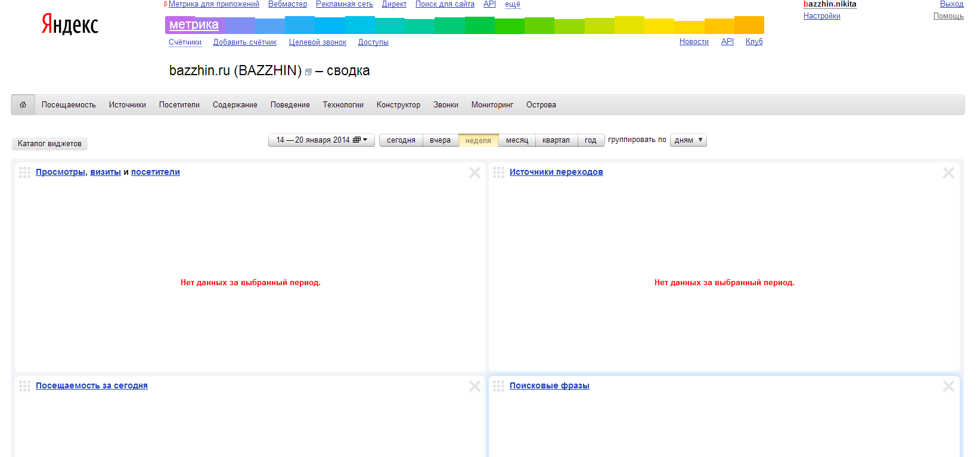The height and width of the screenshot is (457, 980).
Task: Select the вчера period
Action: (441, 140)
